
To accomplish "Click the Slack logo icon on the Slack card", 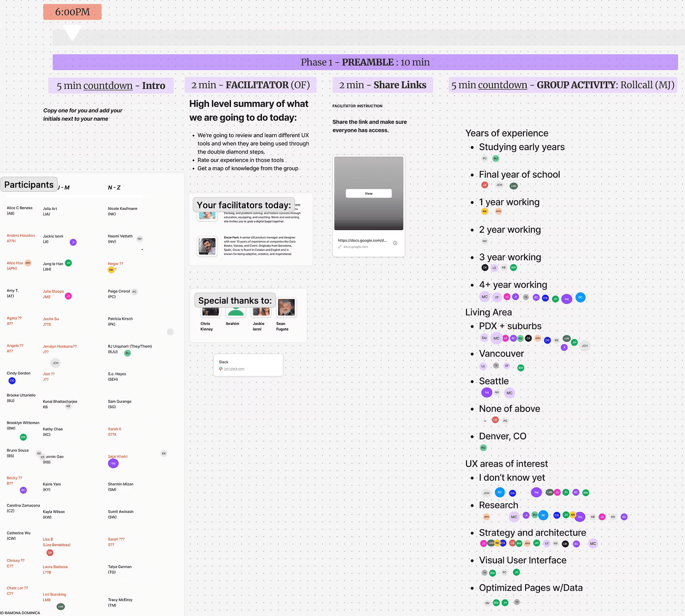I will click(221, 369).
